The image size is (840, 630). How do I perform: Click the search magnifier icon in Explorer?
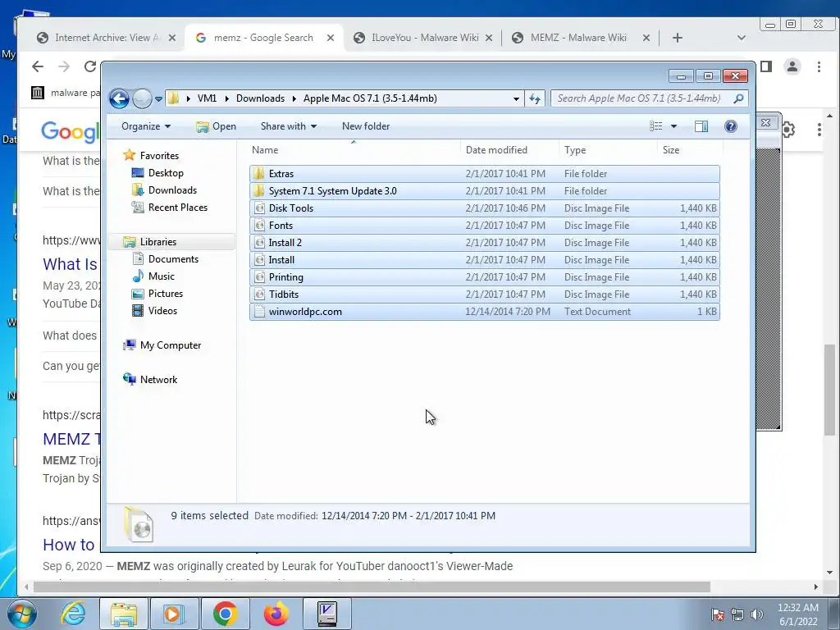click(738, 98)
